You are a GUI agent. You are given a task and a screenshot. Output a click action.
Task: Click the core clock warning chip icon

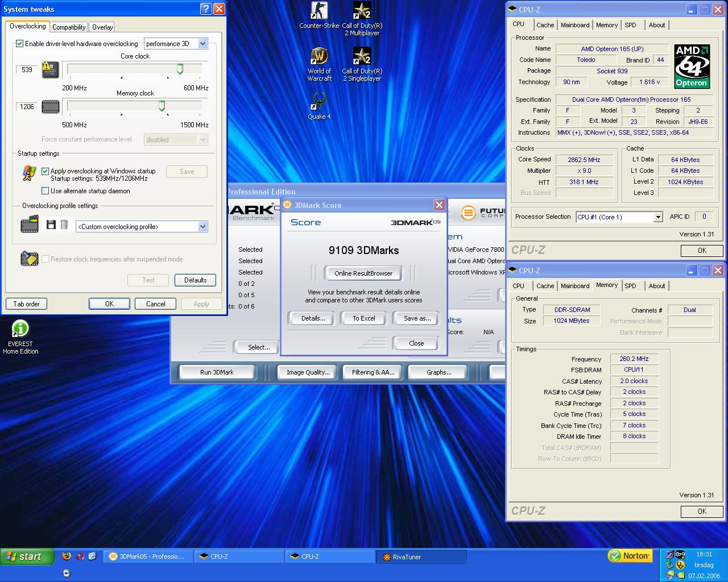pos(51,70)
